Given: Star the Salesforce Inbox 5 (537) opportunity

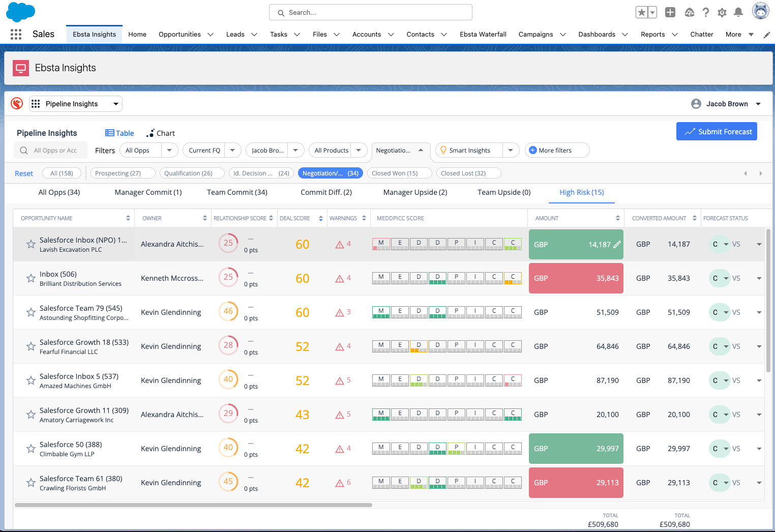Looking at the screenshot, I should (x=31, y=380).
